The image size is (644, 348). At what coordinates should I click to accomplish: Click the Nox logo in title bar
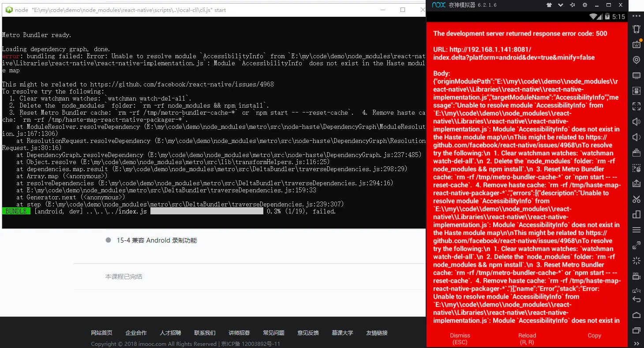point(438,5)
